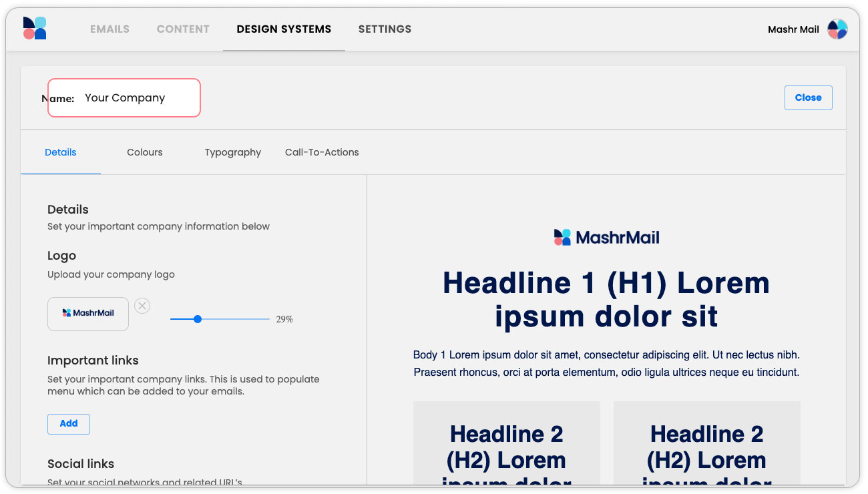
Task: Select the uploaded logo thumbnail
Action: tap(88, 314)
